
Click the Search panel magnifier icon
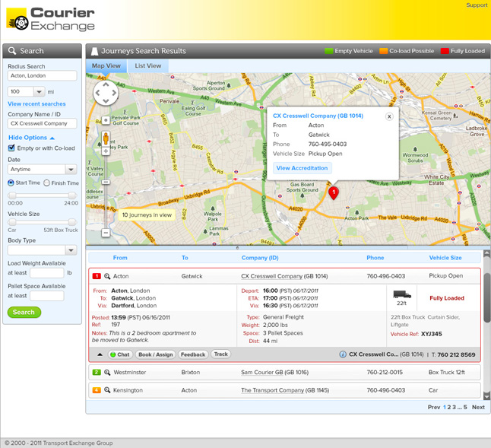tap(12, 51)
